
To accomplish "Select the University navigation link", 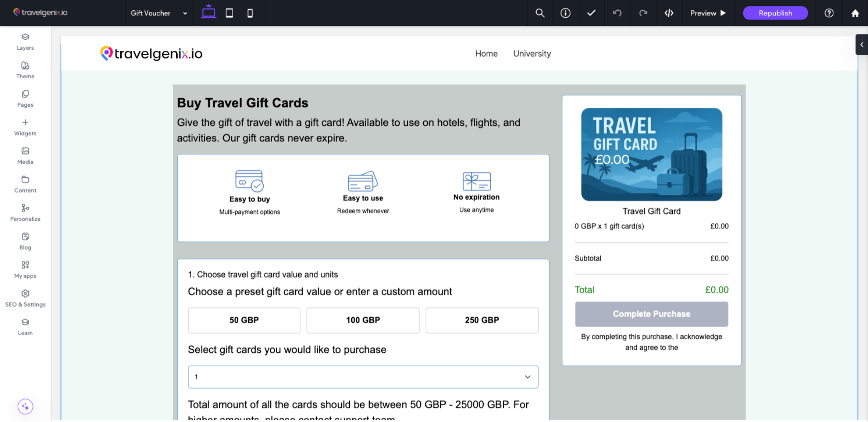I will point(532,53).
